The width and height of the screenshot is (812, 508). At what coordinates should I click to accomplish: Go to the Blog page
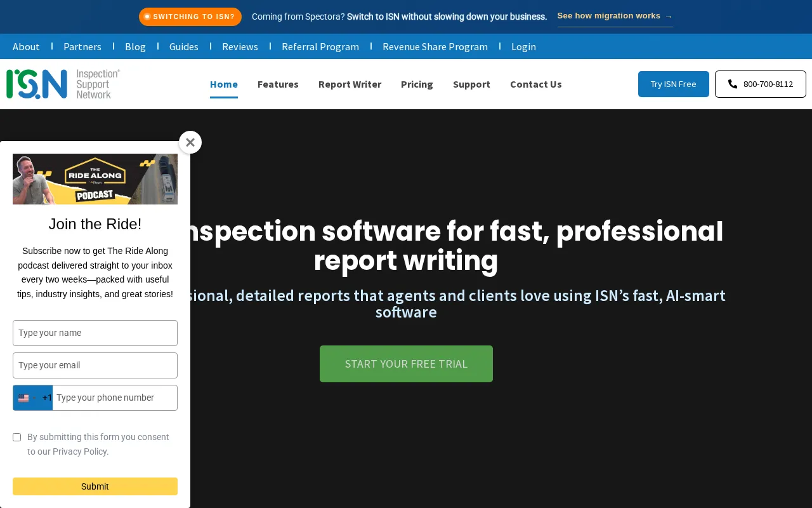pyautogui.click(x=135, y=46)
